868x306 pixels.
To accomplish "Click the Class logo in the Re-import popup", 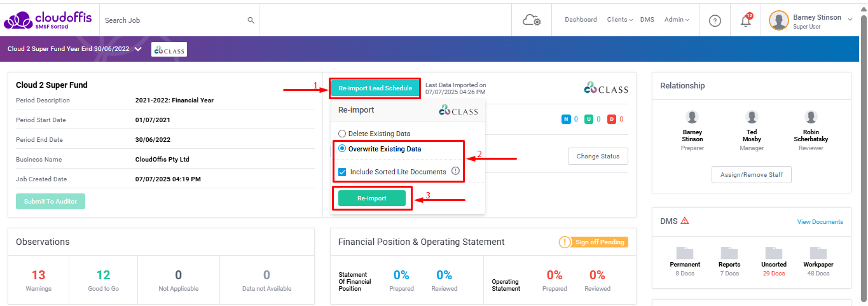I will pyautogui.click(x=458, y=111).
